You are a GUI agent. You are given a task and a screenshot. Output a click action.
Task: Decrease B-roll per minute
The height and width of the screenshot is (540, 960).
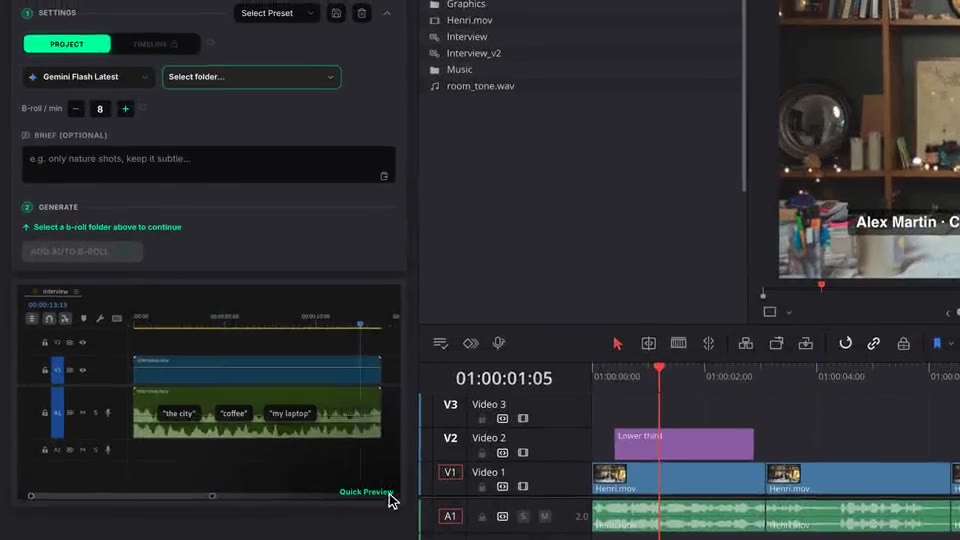76,109
